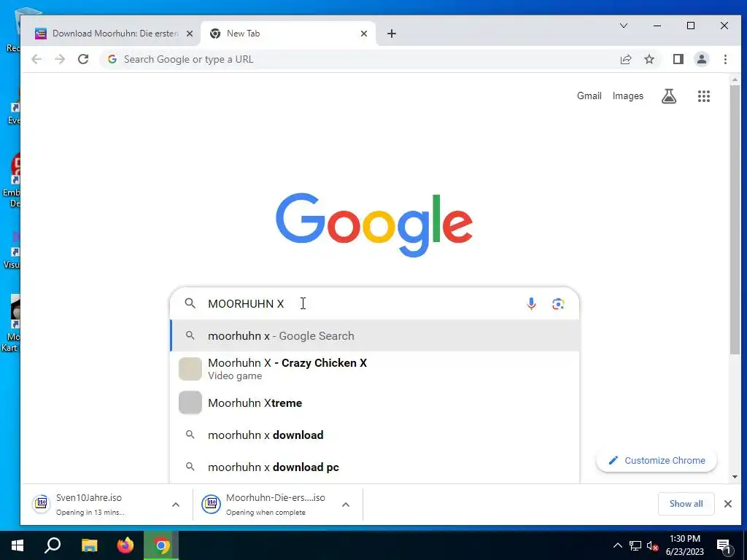The width and height of the screenshot is (747, 560).
Task: Bookmark this tab with the star icon
Action: tap(649, 59)
